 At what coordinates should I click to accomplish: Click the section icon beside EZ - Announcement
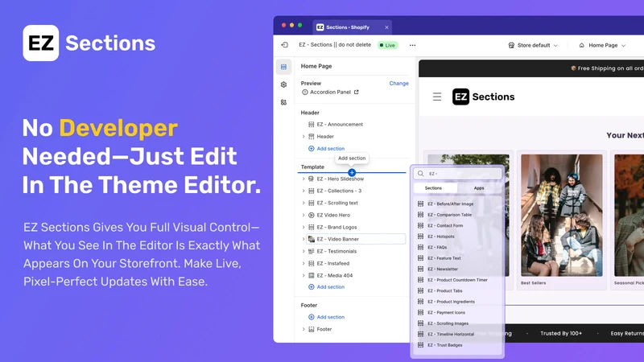pos(312,125)
